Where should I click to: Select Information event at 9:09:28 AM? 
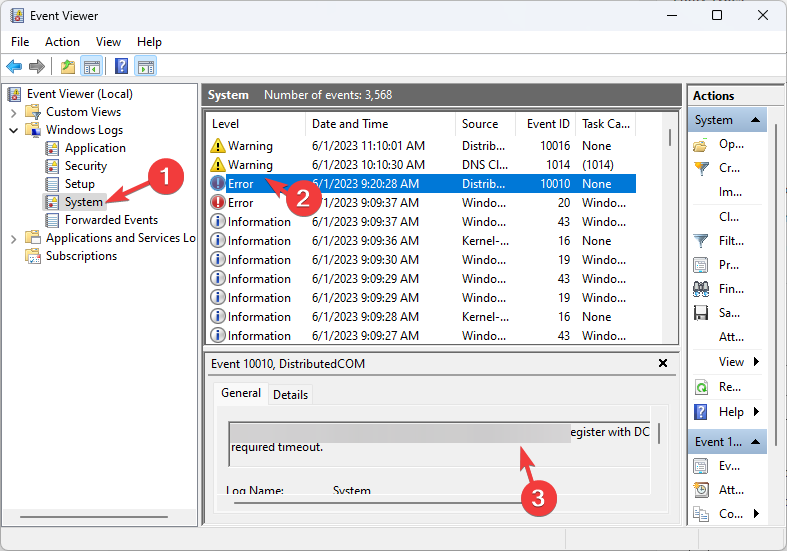pyautogui.click(x=421, y=317)
